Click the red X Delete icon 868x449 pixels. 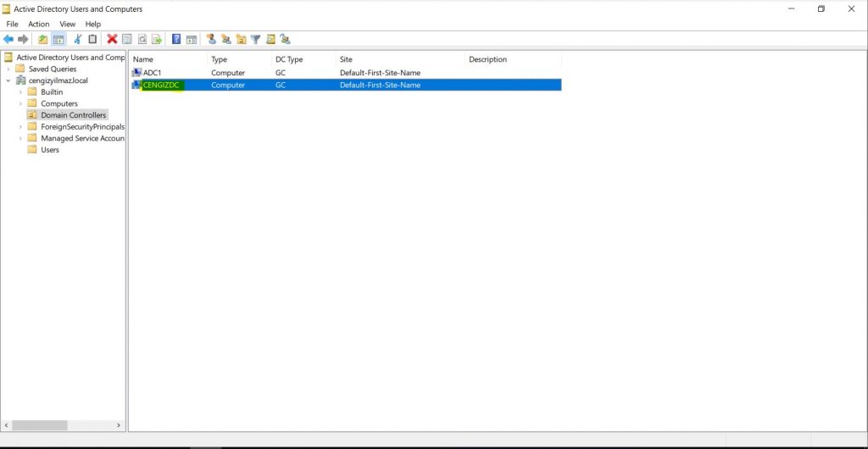(x=112, y=39)
